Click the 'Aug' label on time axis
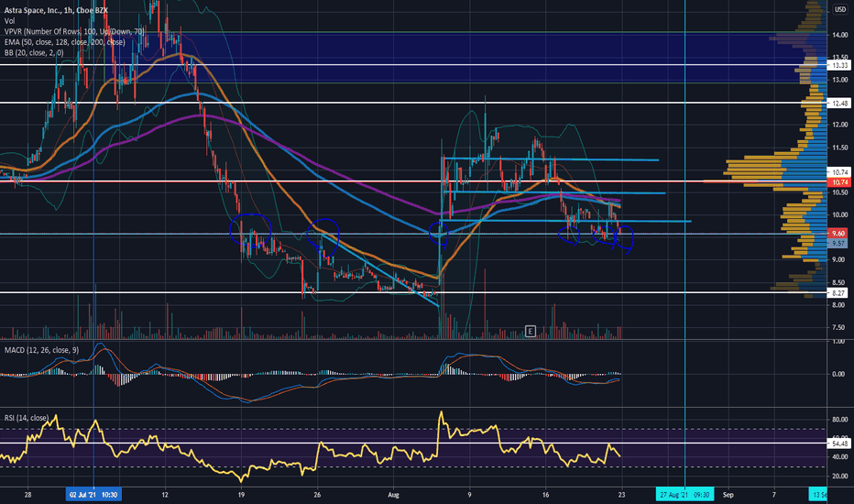This screenshot has width=854, height=504. (393, 495)
